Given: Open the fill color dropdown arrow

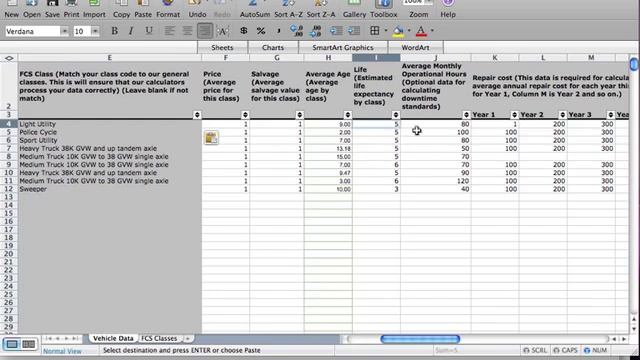Looking at the screenshot, I should tap(409, 31).
